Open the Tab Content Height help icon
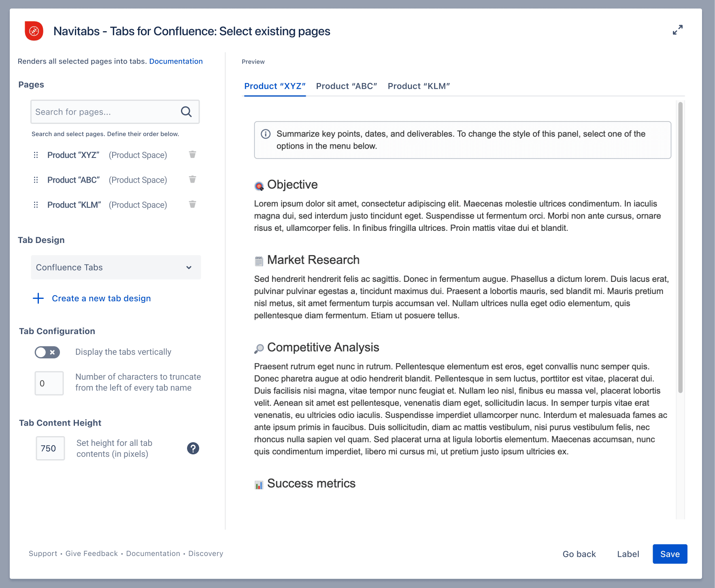This screenshot has width=715, height=588. coord(193,448)
